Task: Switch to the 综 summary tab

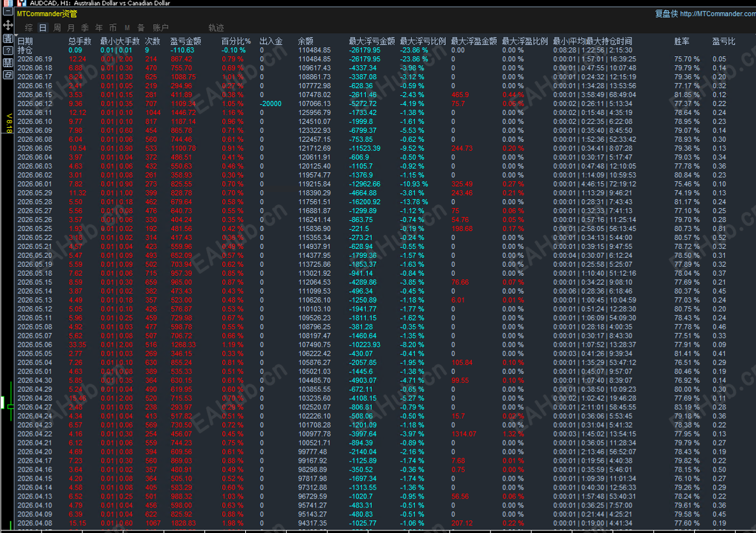Action: [x=29, y=28]
